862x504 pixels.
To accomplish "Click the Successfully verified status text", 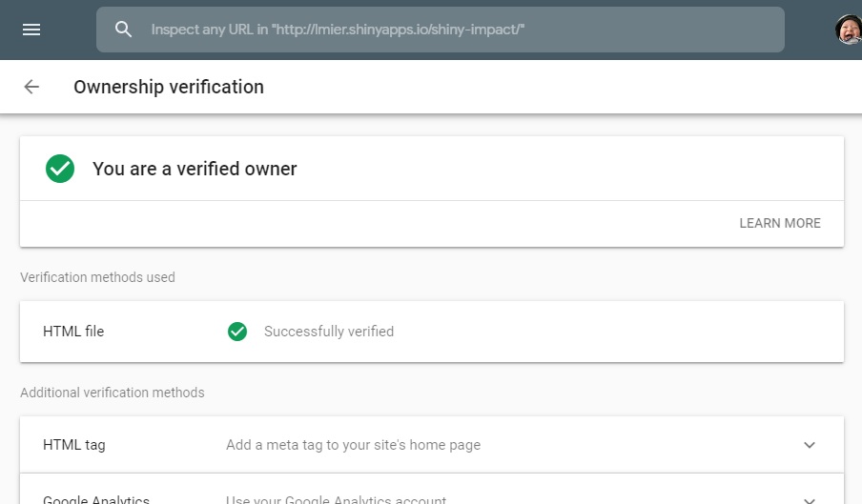I will (329, 332).
